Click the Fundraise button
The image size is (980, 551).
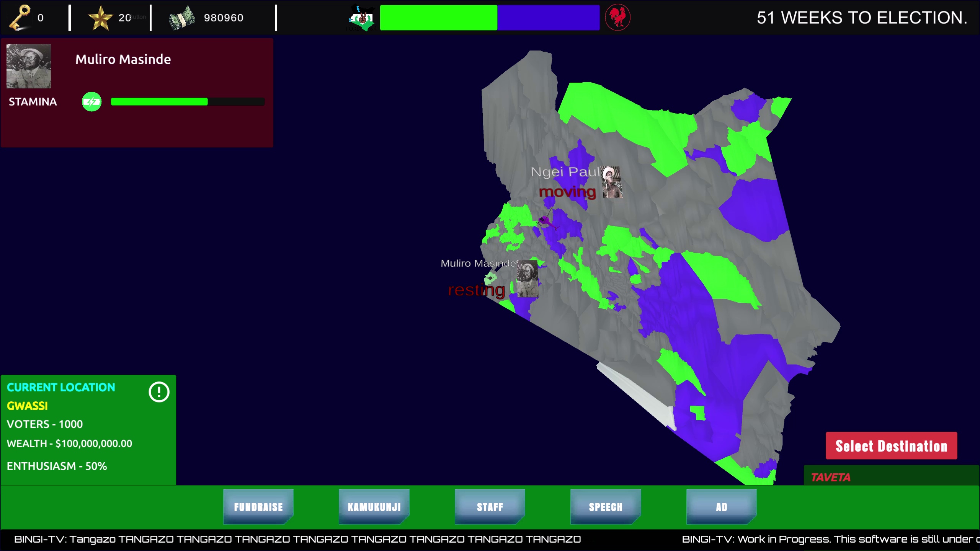pyautogui.click(x=258, y=507)
